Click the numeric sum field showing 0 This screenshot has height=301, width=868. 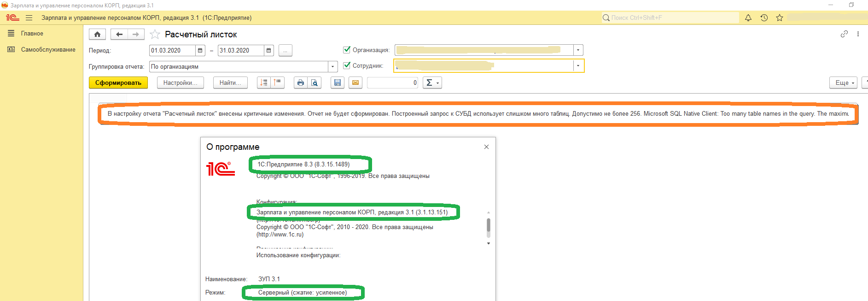[392, 83]
